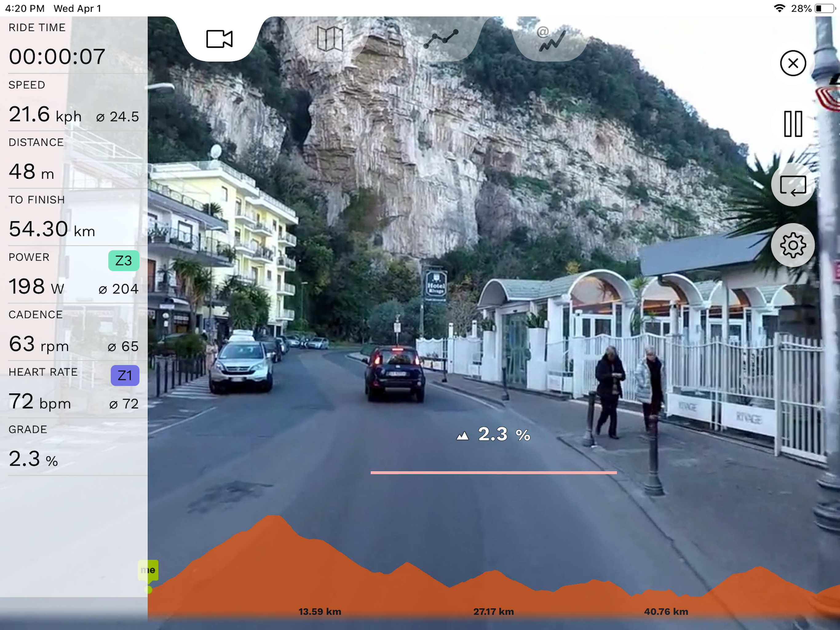Image resolution: width=840 pixels, height=630 pixels.
Task: Pause the ride
Action: (x=793, y=124)
